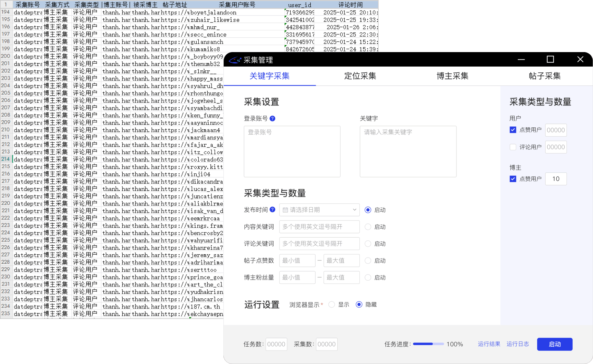This screenshot has width=593, height=364.
Task: Switch to the 定位采集 tab
Action: point(360,76)
